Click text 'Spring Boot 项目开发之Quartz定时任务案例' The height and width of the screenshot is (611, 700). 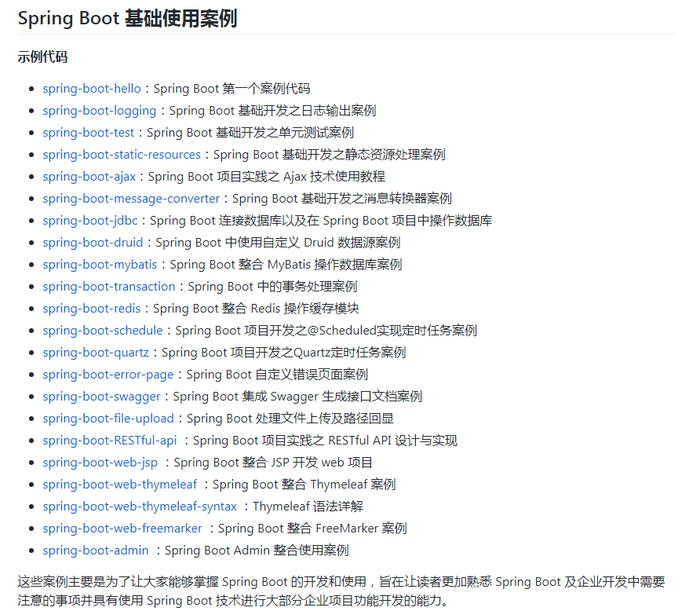click(283, 353)
